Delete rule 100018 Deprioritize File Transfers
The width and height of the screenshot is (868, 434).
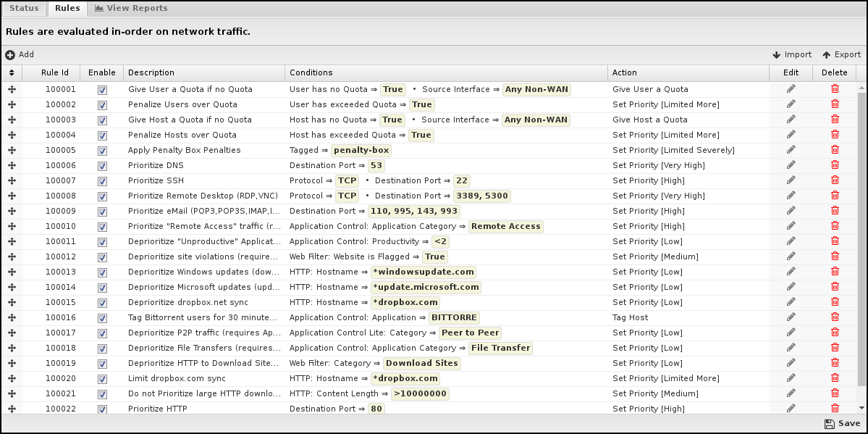point(835,348)
